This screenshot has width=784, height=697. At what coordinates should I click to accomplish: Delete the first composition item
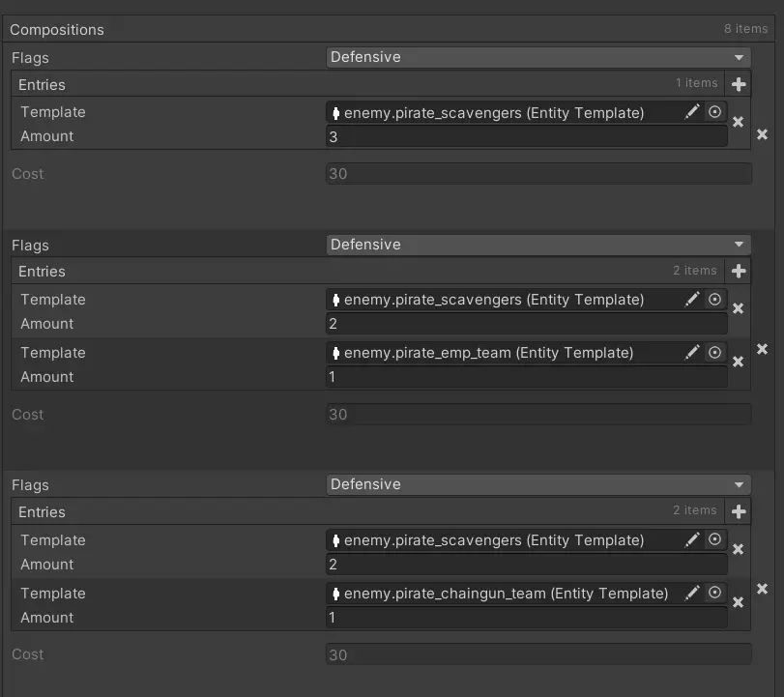point(762,134)
